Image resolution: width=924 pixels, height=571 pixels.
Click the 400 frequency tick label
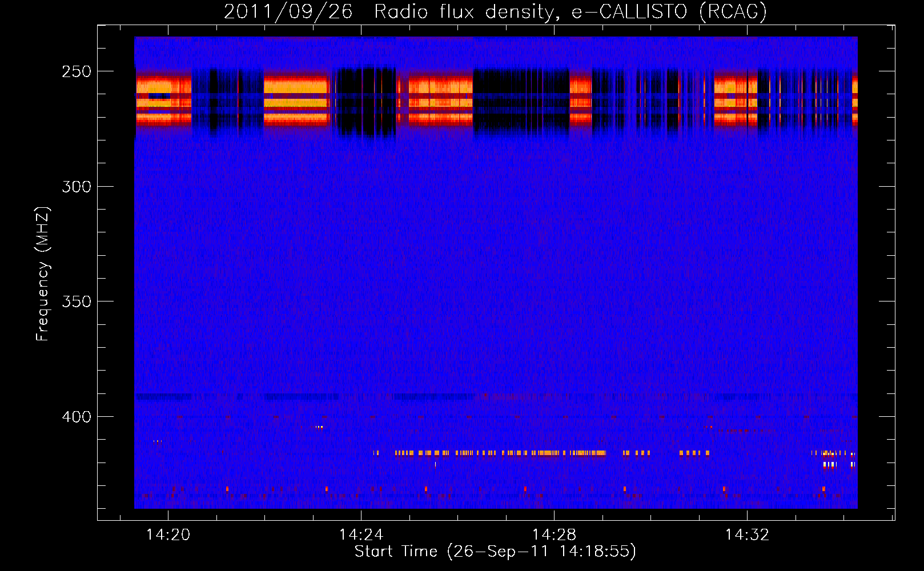[x=77, y=417]
